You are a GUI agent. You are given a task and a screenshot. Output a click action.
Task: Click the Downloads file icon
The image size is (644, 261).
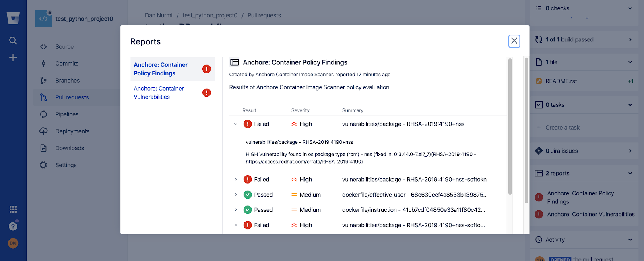coord(43,148)
